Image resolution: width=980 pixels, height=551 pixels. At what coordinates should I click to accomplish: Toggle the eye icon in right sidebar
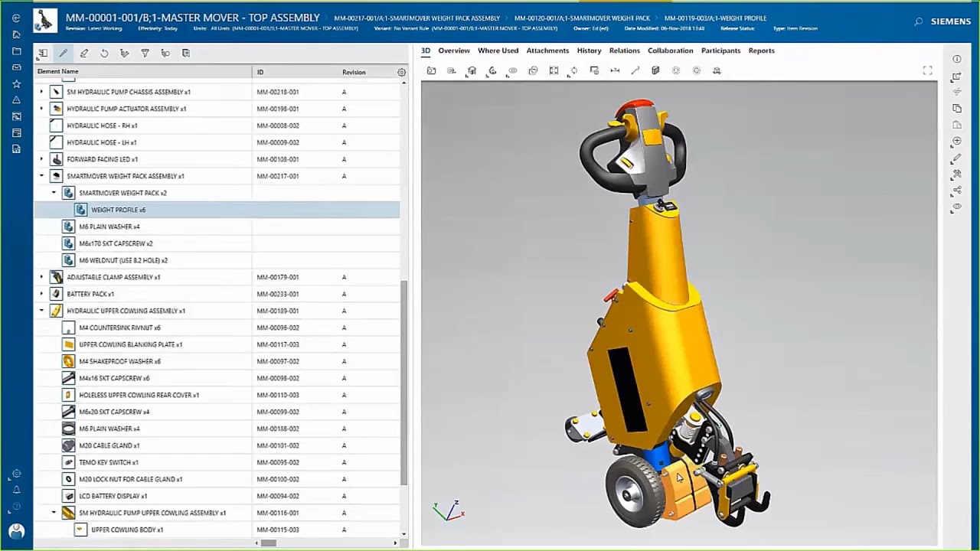(957, 207)
